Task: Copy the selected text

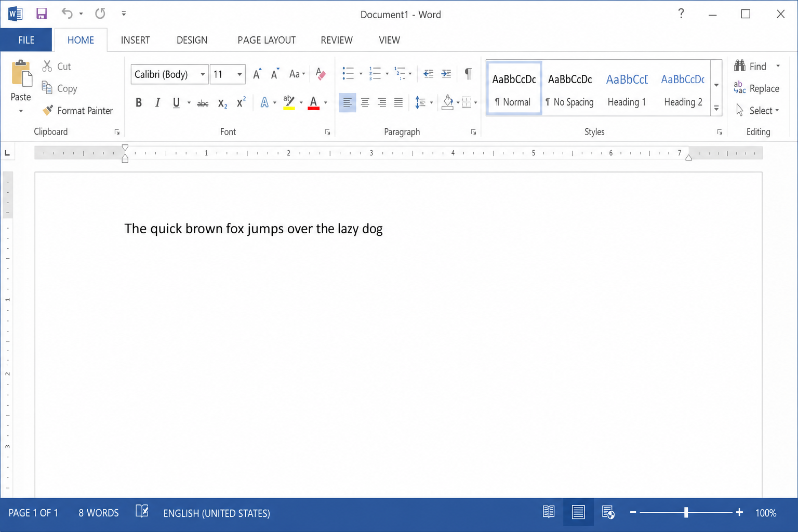Action: pyautogui.click(x=59, y=88)
